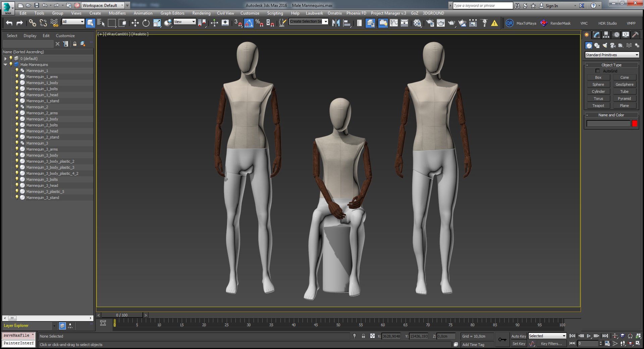644x349 pixels.
Task: Open Key Filters dialog
Action: click(x=551, y=344)
